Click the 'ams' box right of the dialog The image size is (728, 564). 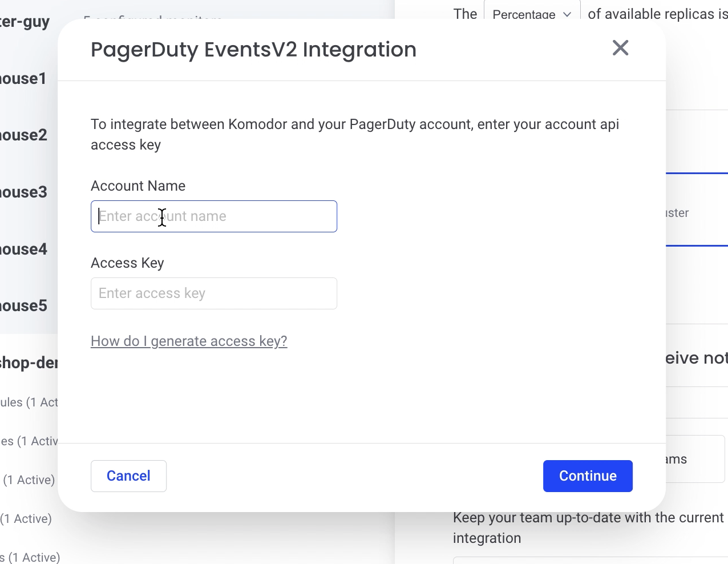[x=695, y=459]
